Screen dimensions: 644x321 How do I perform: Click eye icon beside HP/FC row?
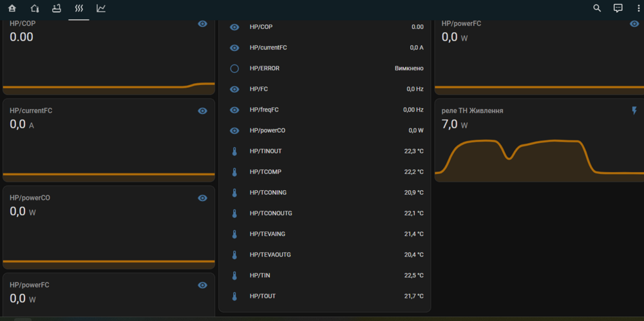pos(234,89)
